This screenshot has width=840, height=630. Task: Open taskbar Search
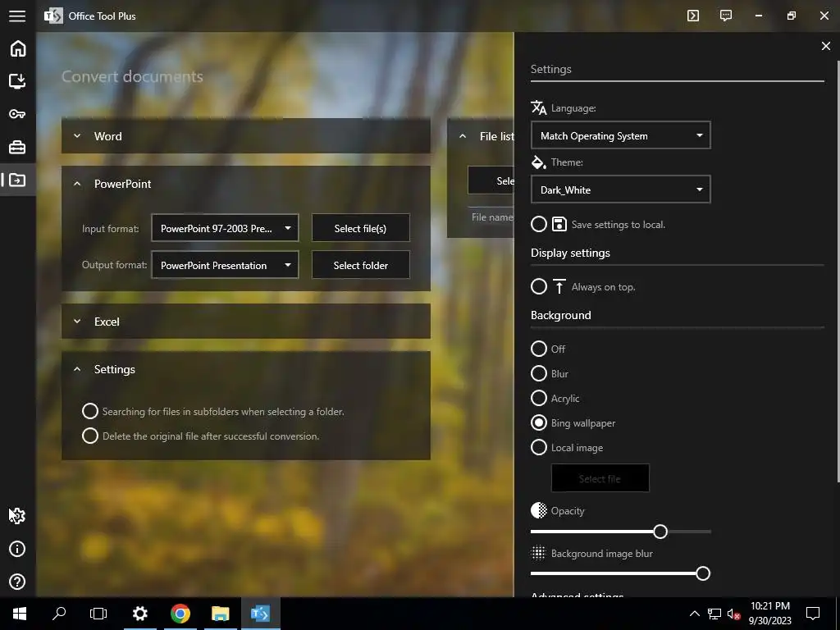click(x=59, y=613)
